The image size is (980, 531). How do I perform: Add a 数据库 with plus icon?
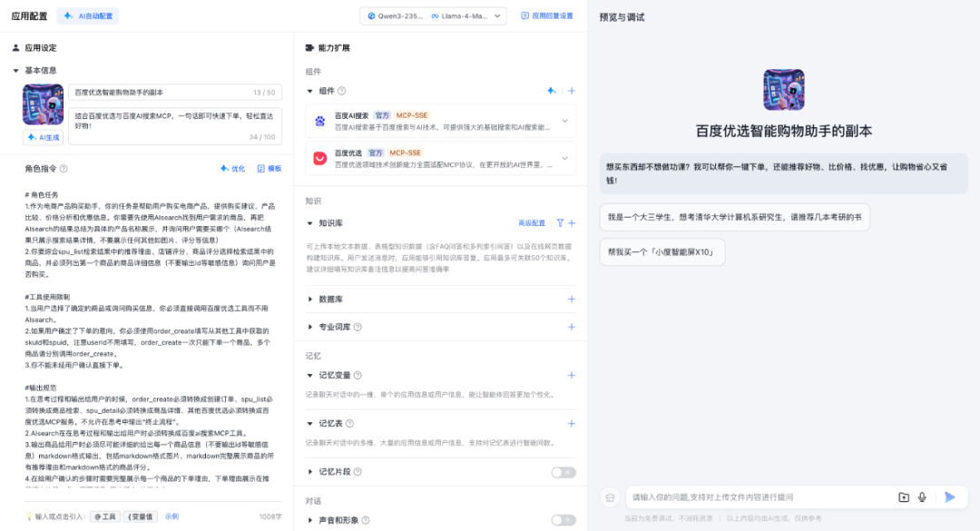click(572, 300)
